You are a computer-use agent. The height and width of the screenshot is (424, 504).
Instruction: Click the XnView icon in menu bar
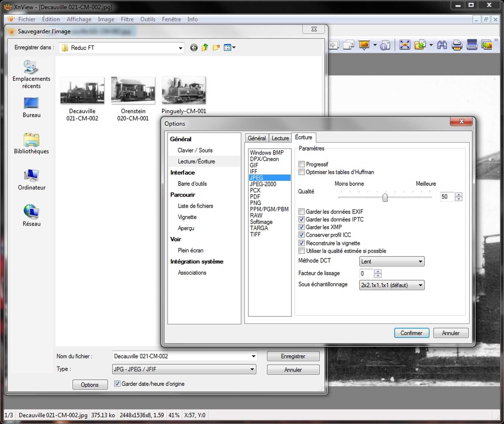11,19
